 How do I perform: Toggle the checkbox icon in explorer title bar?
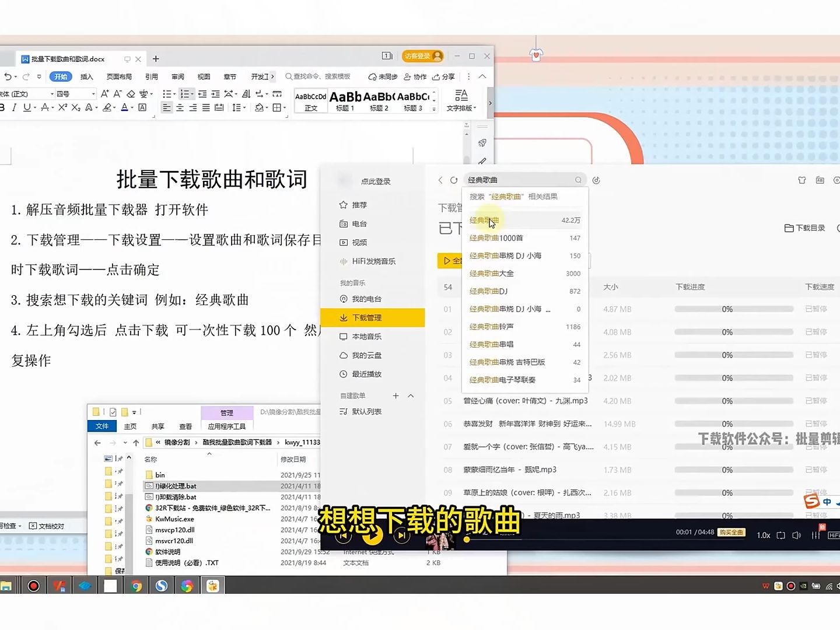pos(113,412)
